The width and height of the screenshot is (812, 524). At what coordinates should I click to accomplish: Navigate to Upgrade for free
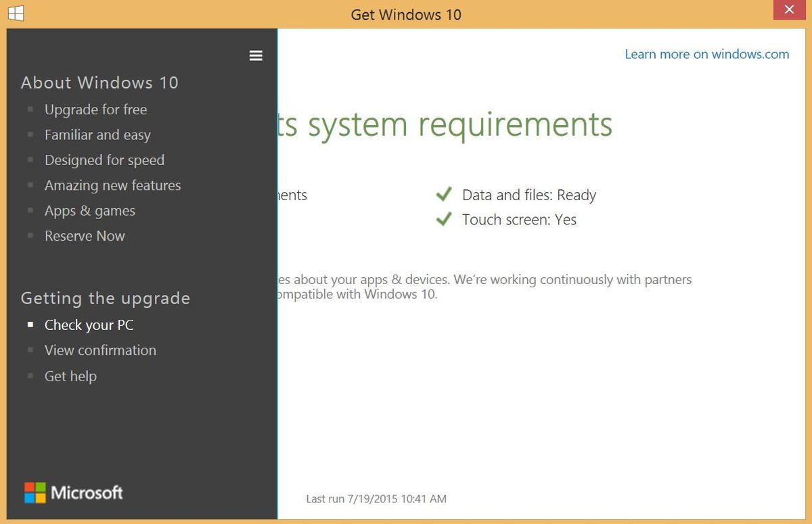point(95,109)
